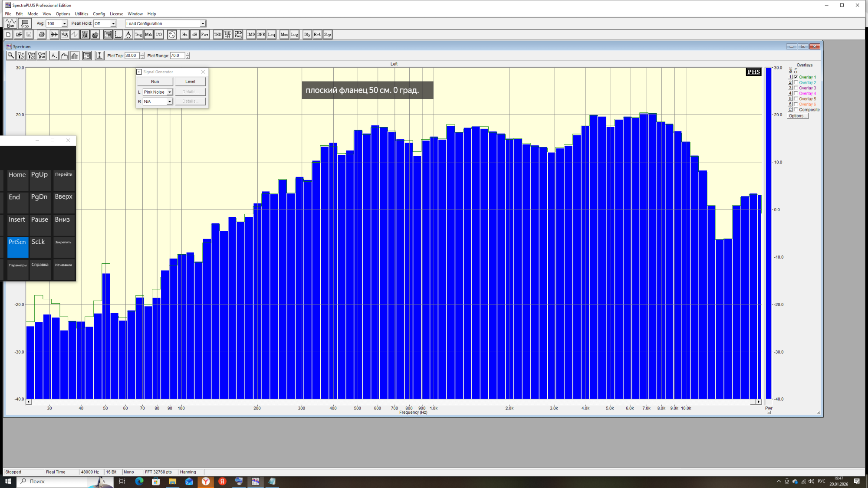Open the Config menu
The height and width of the screenshot is (488, 868).
click(99, 14)
